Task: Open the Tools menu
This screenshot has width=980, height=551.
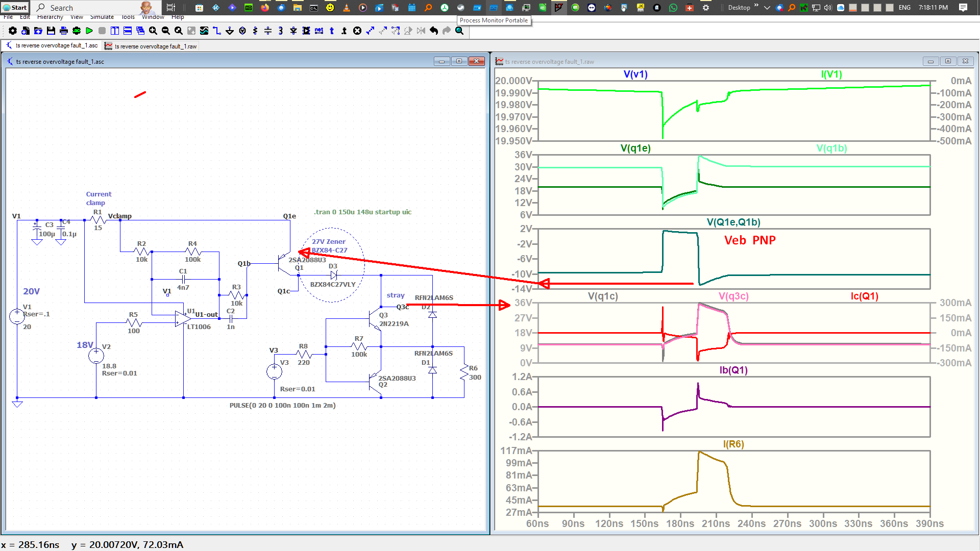Action: tap(128, 17)
